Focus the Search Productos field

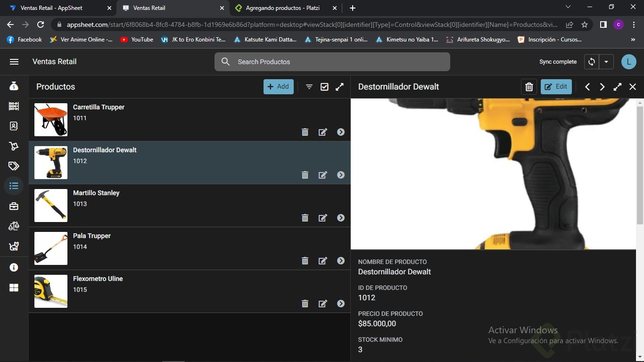click(332, 62)
